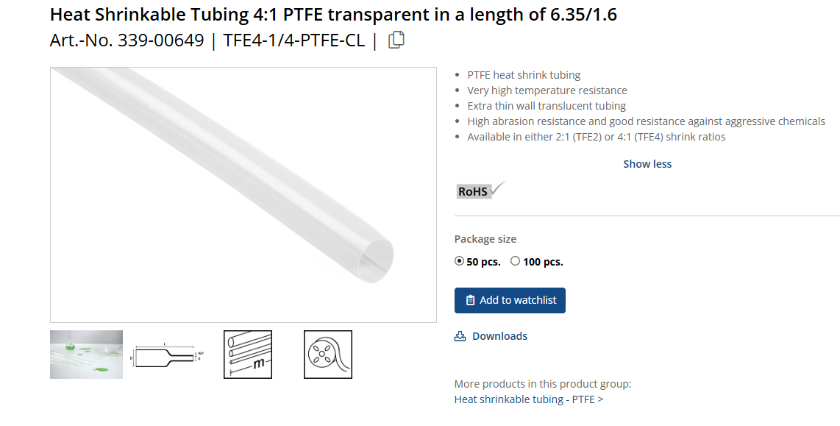Select the reel spool pictogram
This screenshot has width=840, height=426.
click(328, 354)
